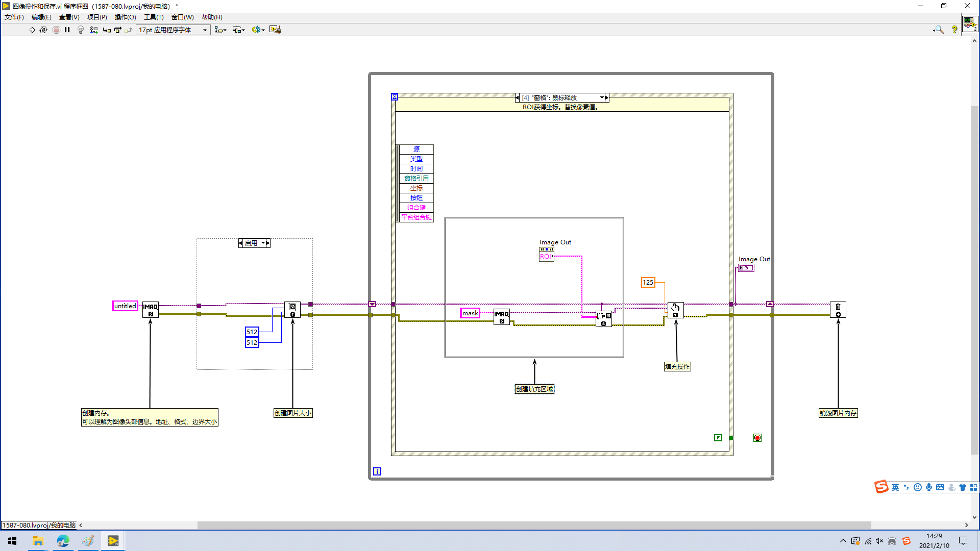Click the Clean Up Diagram broom icon
The width and height of the screenshot is (980, 551).
point(275,30)
